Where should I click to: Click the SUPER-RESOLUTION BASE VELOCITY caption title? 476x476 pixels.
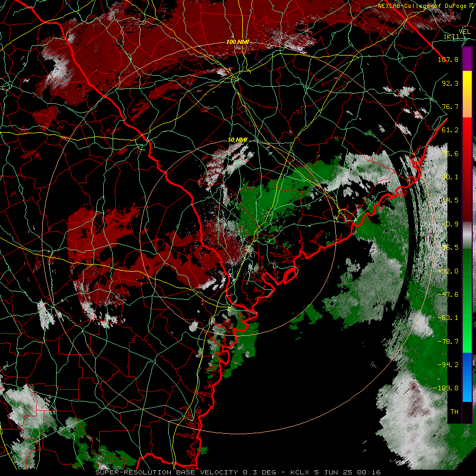(x=167, y=472)
